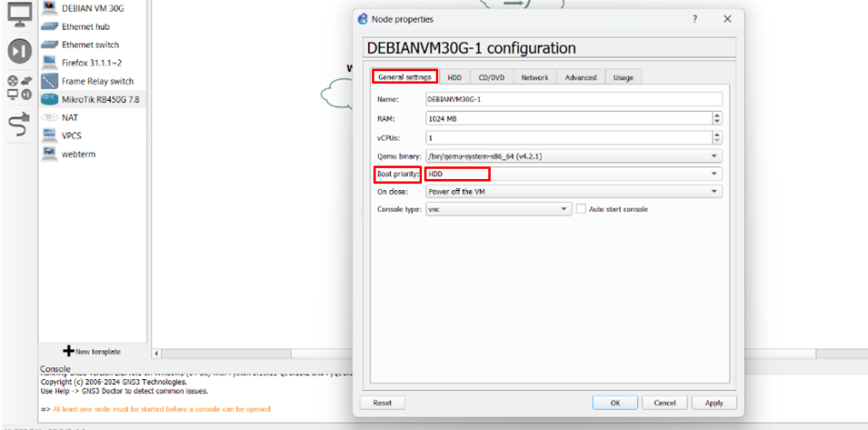Open the Console type dropdown
The image size is (868, 430).
click(565, 209)
